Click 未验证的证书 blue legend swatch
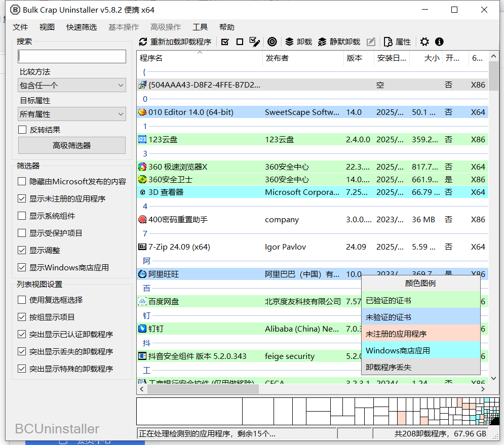Viewport: 504px width, 445px height. tap(421, 317)
